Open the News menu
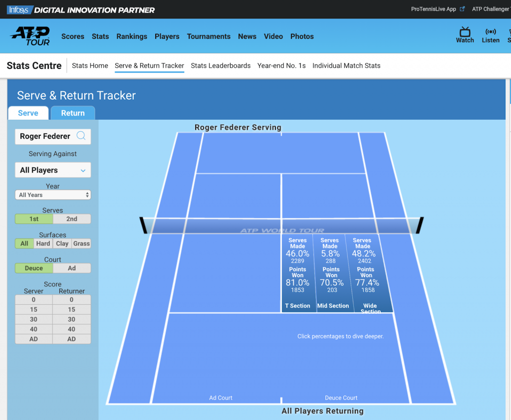The width and height of the screenshot is (511, 420). tap(247, 36)
